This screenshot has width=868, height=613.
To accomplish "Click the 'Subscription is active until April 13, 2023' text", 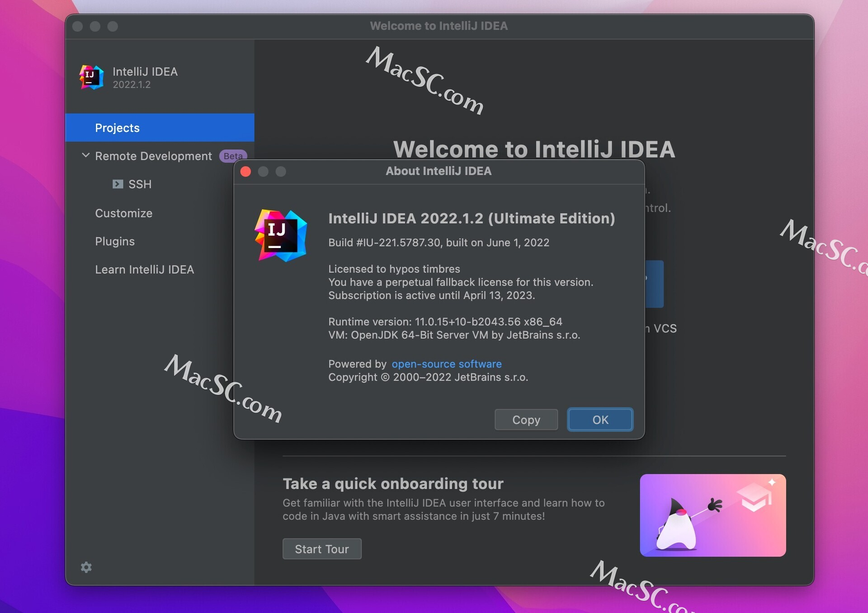I will (x=431, y=295).
